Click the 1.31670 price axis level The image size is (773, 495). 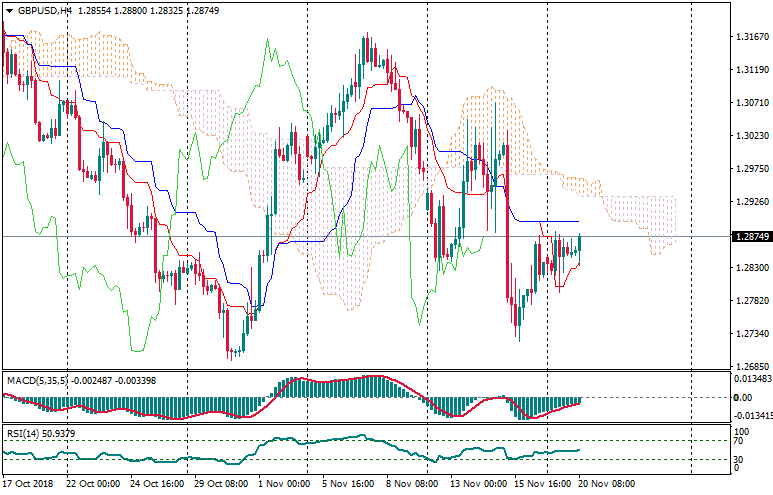coord(750,37)
